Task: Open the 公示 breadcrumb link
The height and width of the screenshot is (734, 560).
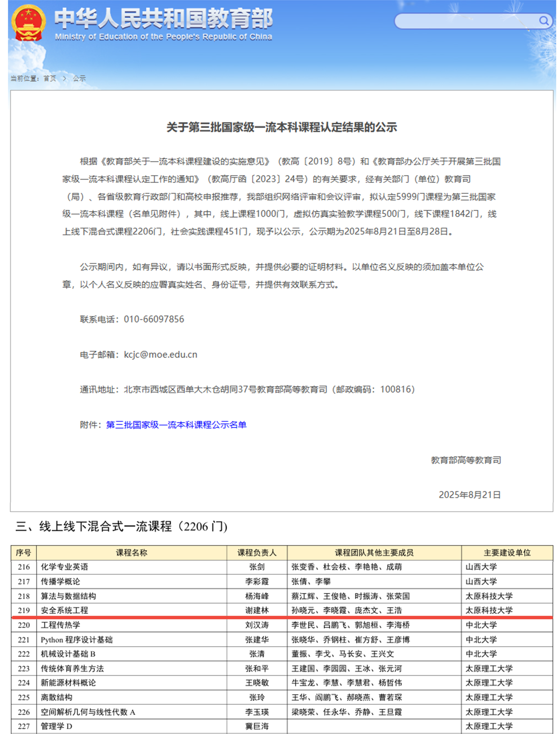Action: pyautogui.click(x=79, y=78)
